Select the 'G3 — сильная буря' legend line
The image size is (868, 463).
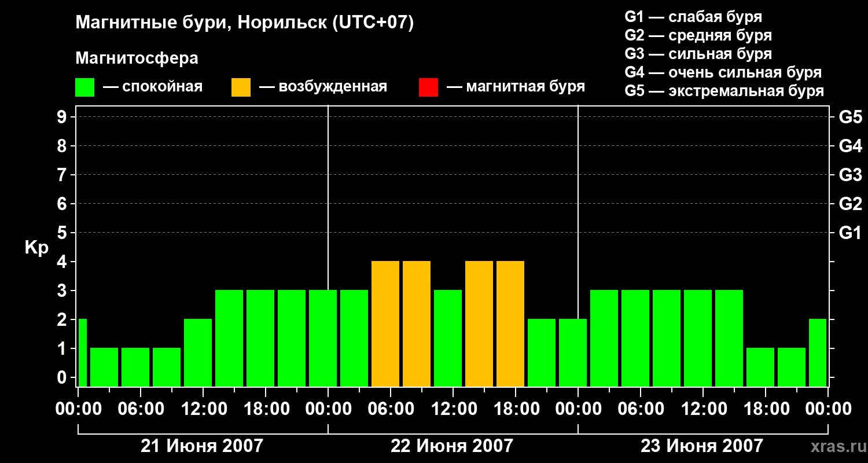(698, 54)
